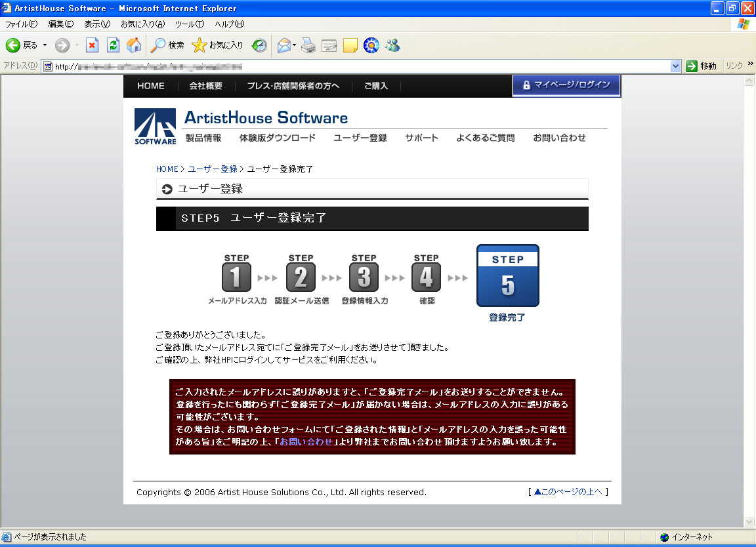
Task: Click お問い合わせ link in the red notice box
Action: pos(306,442)
